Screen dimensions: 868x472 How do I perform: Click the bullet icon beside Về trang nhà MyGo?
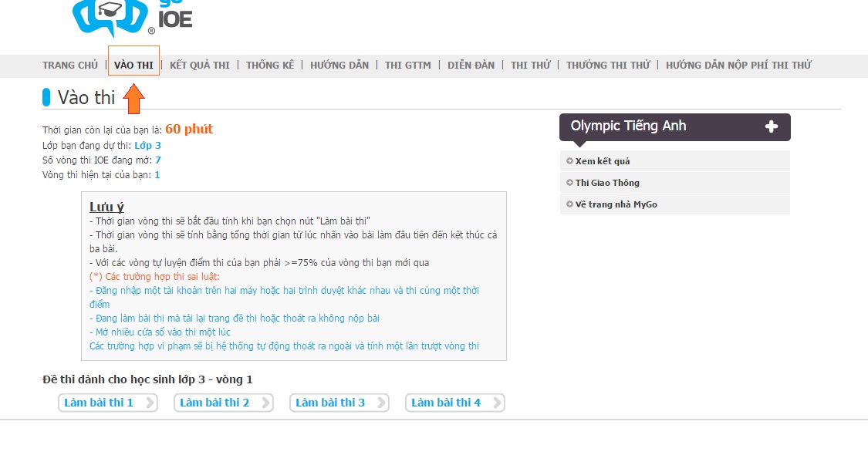click(569, 204)
